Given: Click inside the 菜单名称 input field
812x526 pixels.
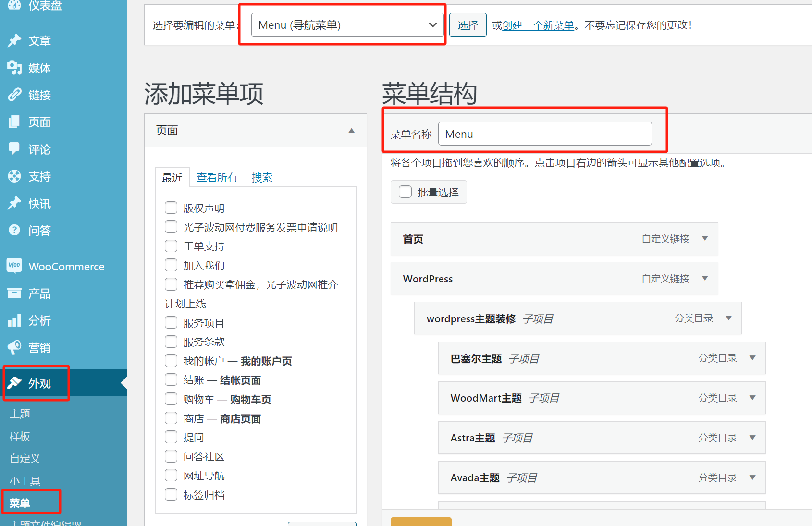Looking at the screenshot, I should 544,134.
